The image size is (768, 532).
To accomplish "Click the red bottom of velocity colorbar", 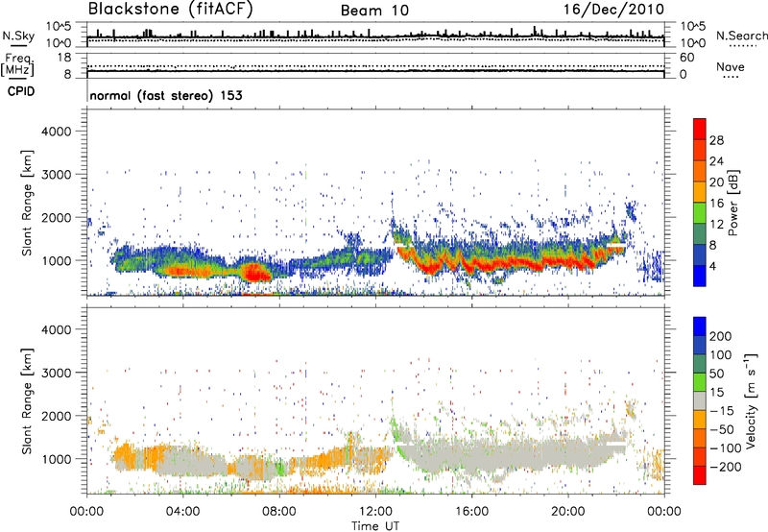I will point(700,475).
